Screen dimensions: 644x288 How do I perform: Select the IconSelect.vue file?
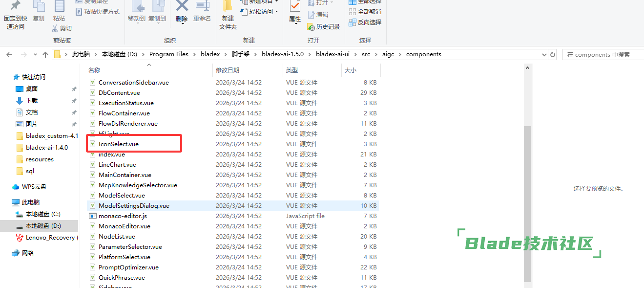[119, 144]
